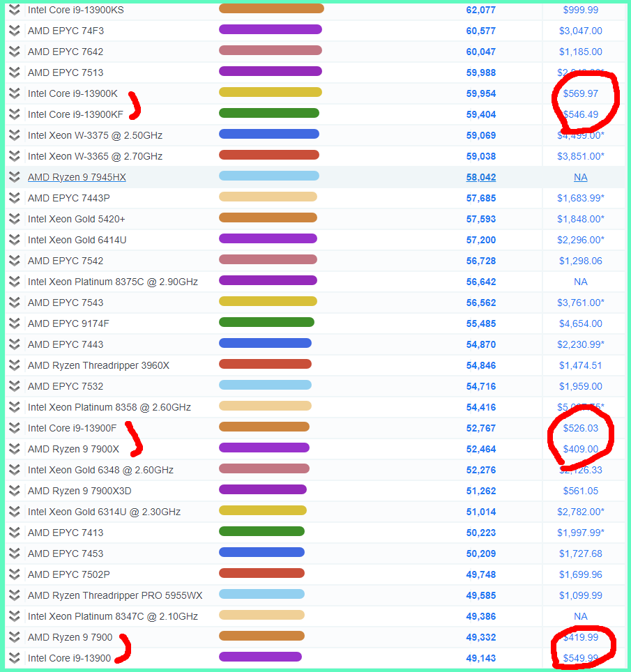The height and width of the screenshot is (672, 631).
Task: Select the Intel Core i9-13900 name
Action: coord(70,658)
